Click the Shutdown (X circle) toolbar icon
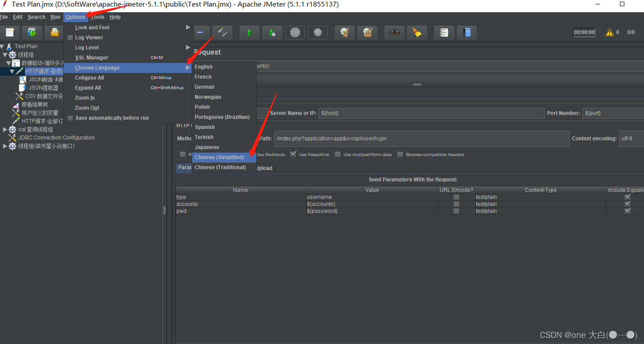 [x=318, y=32]
